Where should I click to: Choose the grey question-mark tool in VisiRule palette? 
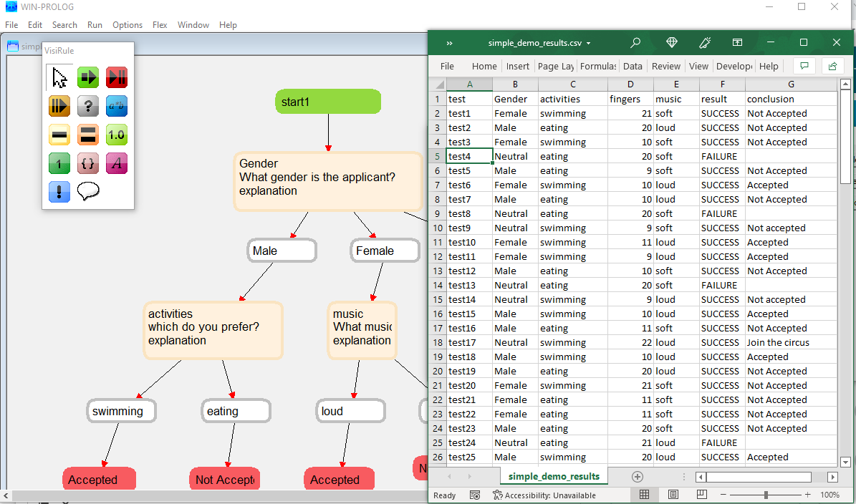click(x=88, y=106)
